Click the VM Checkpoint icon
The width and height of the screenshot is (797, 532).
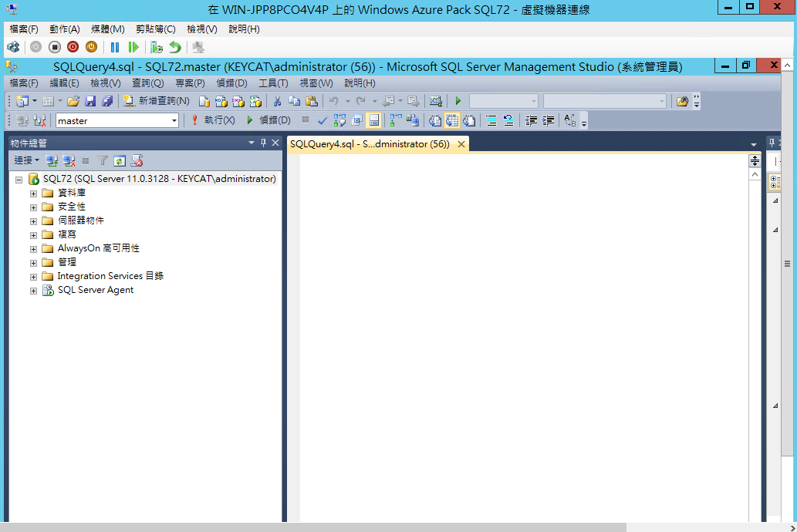click(x=157, y=47)
